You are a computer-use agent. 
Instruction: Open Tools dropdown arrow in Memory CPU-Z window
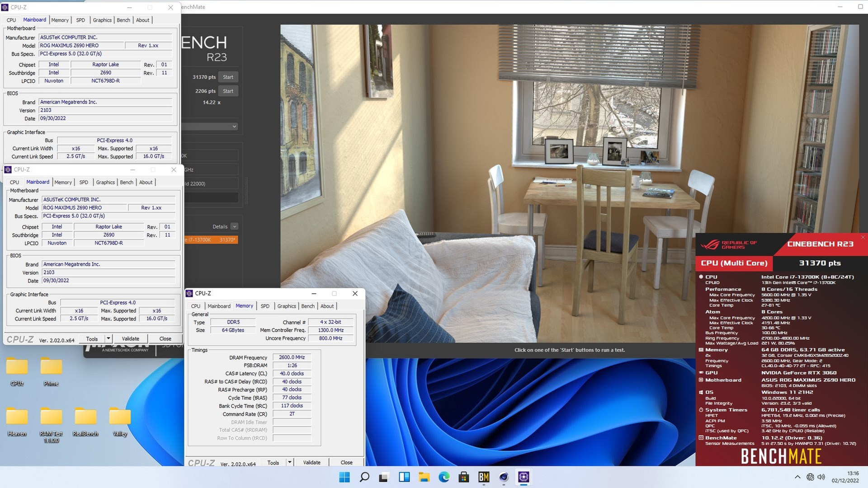290,462
